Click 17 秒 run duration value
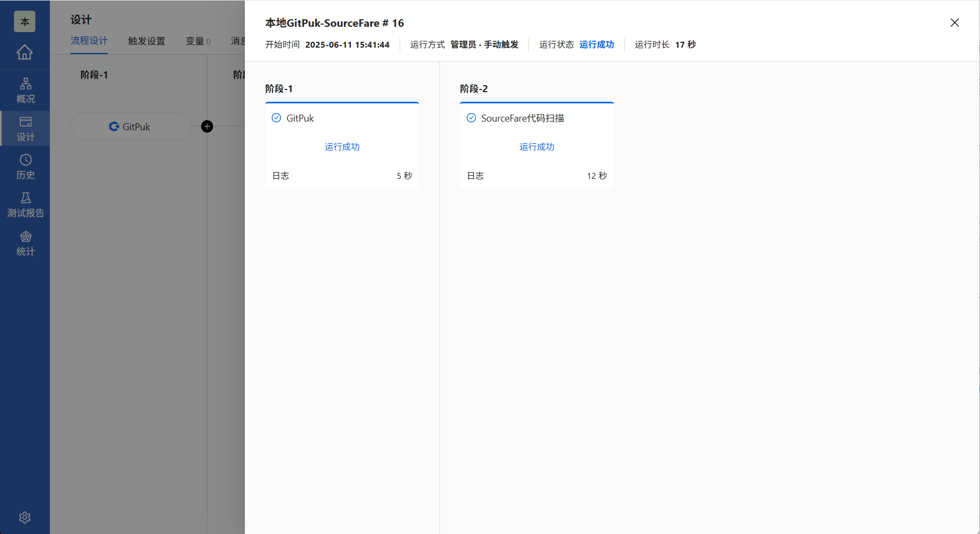 point(685,44)
